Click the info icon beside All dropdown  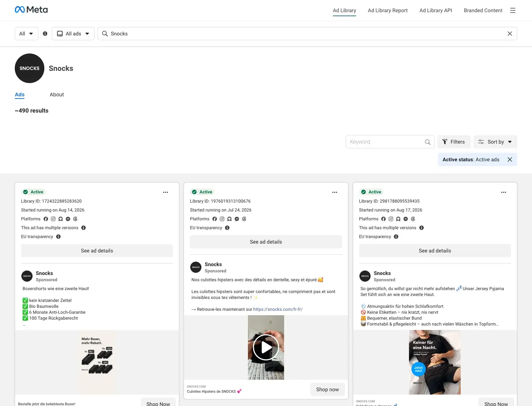click(45, 34)
